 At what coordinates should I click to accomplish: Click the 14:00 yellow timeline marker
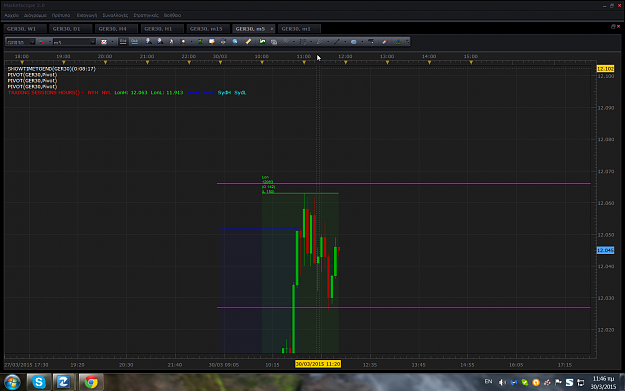point(429,63)
